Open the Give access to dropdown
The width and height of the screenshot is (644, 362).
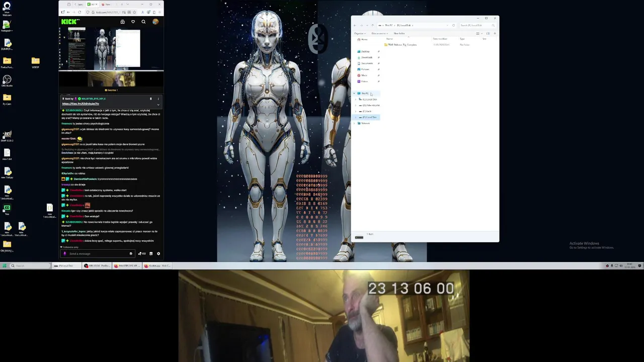[380, 33]
